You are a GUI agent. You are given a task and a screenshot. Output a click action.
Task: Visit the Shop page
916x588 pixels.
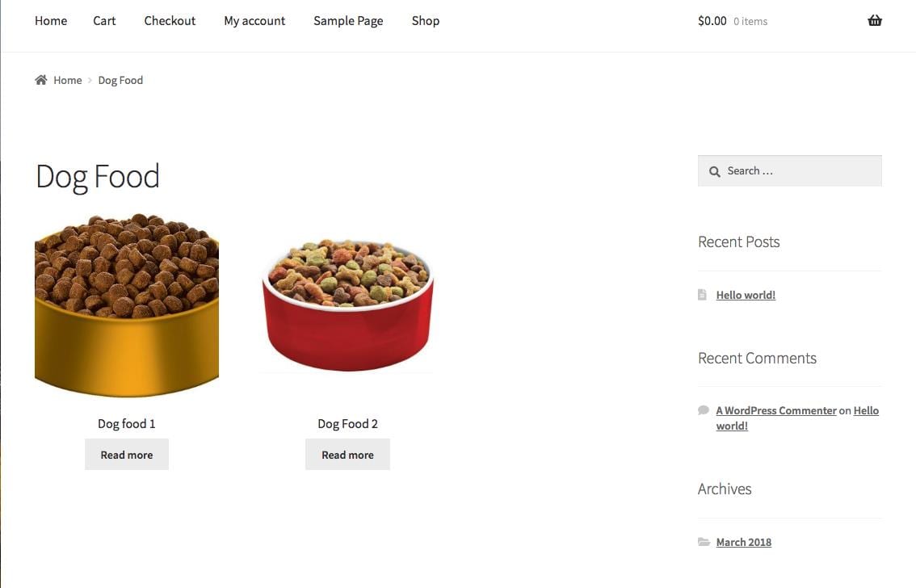(426, 21)
